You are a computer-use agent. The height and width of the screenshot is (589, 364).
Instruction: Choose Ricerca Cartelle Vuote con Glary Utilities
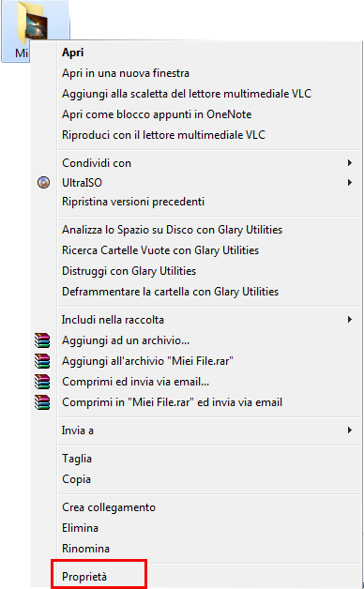point(160,250)
